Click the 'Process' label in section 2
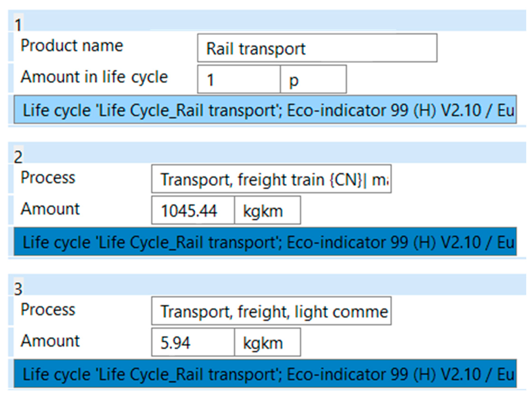Image resolution: width=532 pixels, height=397 pixels. pyautogui.click(x=48, y=178)
